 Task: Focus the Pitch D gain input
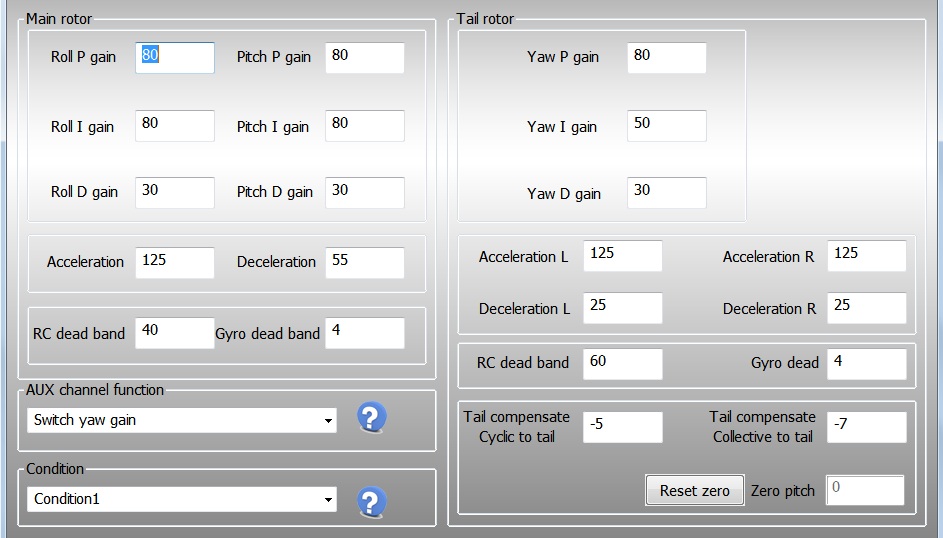coord(365,192)
